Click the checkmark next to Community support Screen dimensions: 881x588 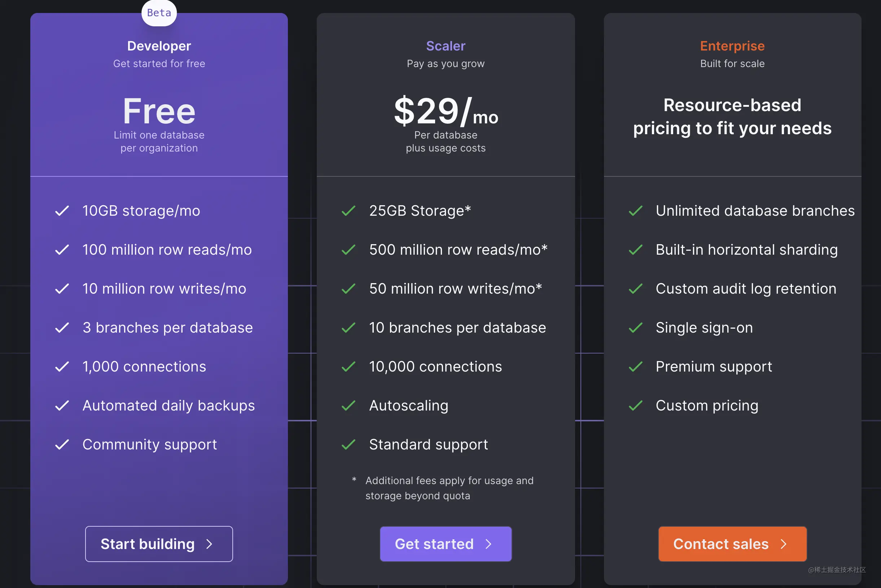[62, 444]
